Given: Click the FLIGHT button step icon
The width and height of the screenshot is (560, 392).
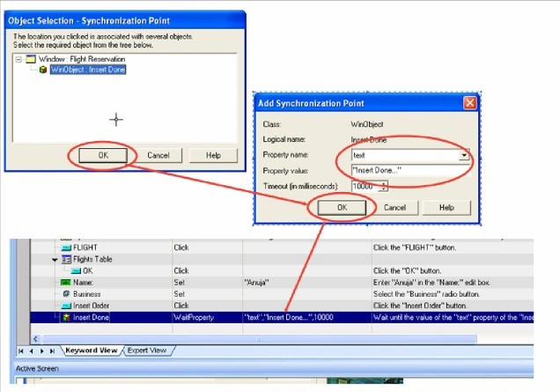Looking at the screenshot, I should click(x=66, y=248).
